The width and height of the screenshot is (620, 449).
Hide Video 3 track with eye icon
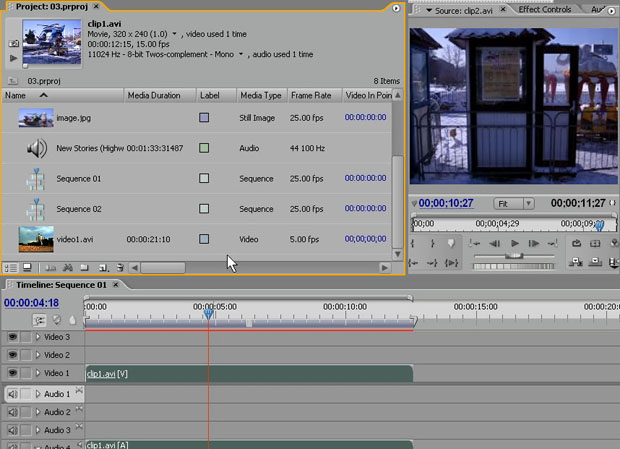13,337
